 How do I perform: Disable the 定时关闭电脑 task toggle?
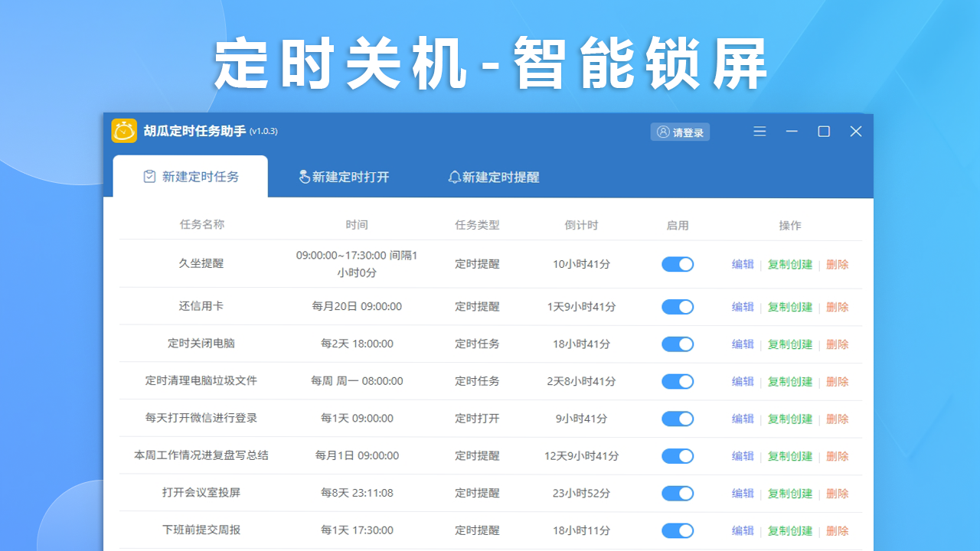[x=677, y=344]
